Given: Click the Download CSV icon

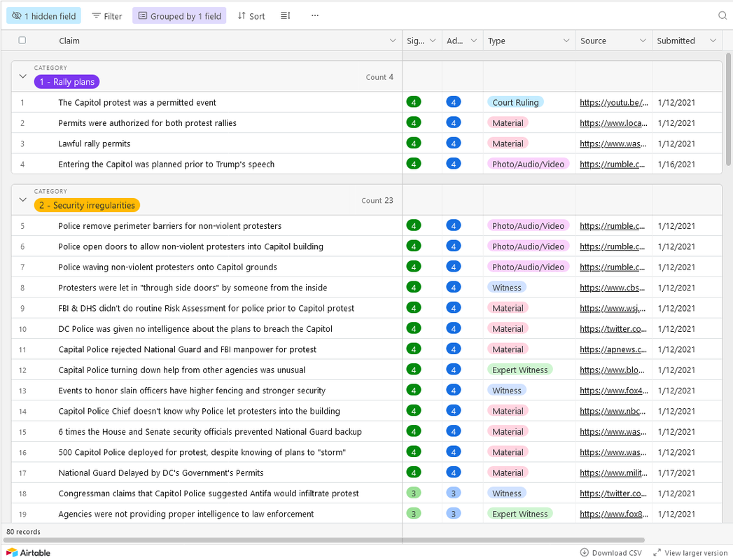Looking at the screenshot, I should [585, 552].
